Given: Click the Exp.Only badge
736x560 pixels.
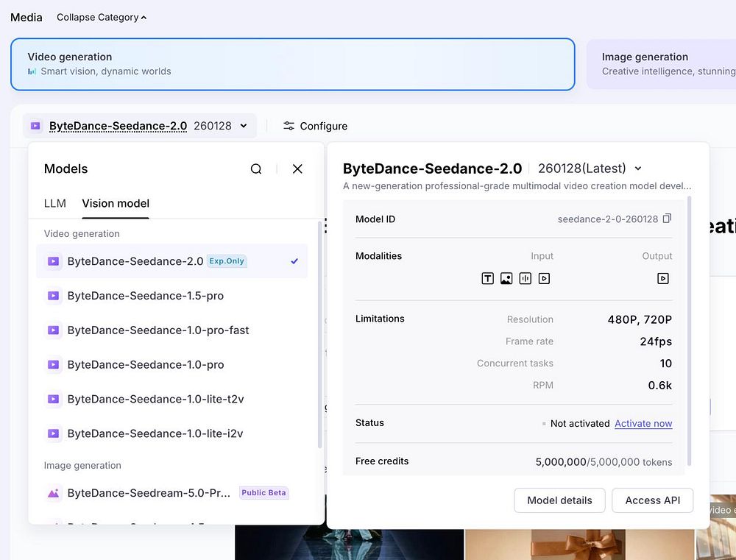Looking at the screenshot, I should [227, 261].
